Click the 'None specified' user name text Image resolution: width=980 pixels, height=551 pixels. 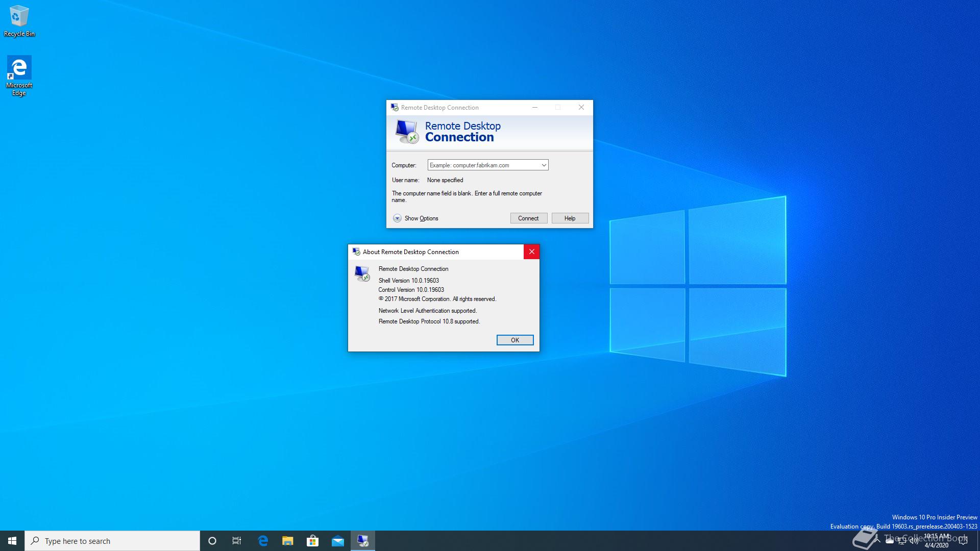click(445, 180)
